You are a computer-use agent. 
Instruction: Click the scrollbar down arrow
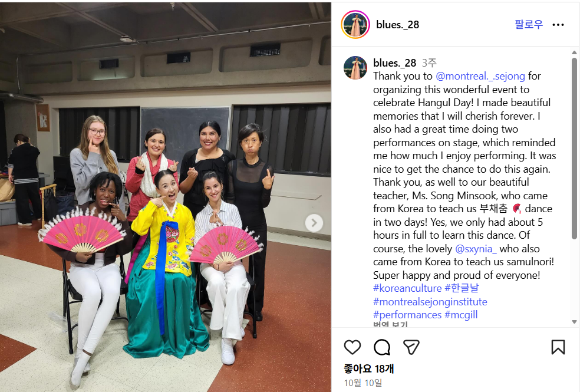[x=574, y=322]
